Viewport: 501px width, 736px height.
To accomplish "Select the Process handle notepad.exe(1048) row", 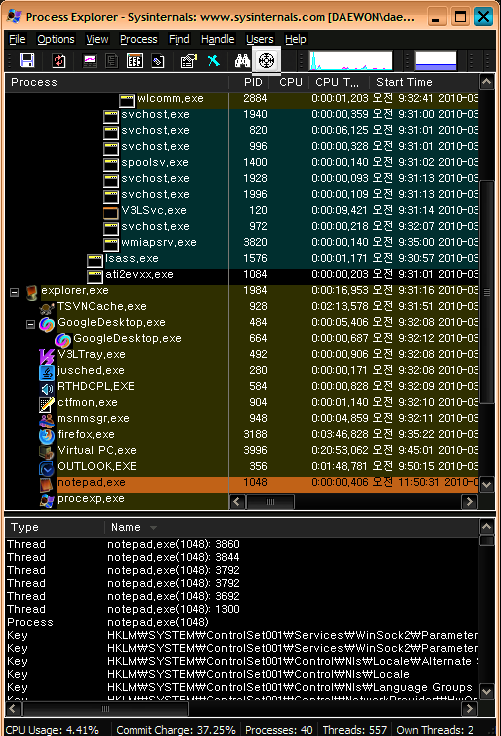I will click(x=242, y=622).
